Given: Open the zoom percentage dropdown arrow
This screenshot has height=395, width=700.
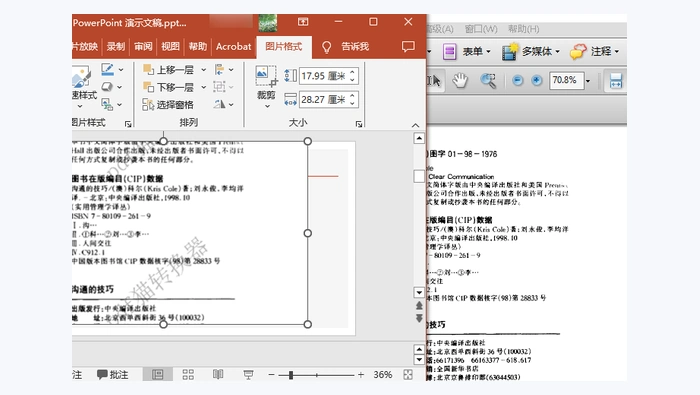Looking at the screenshot, I should click(588, 81).
